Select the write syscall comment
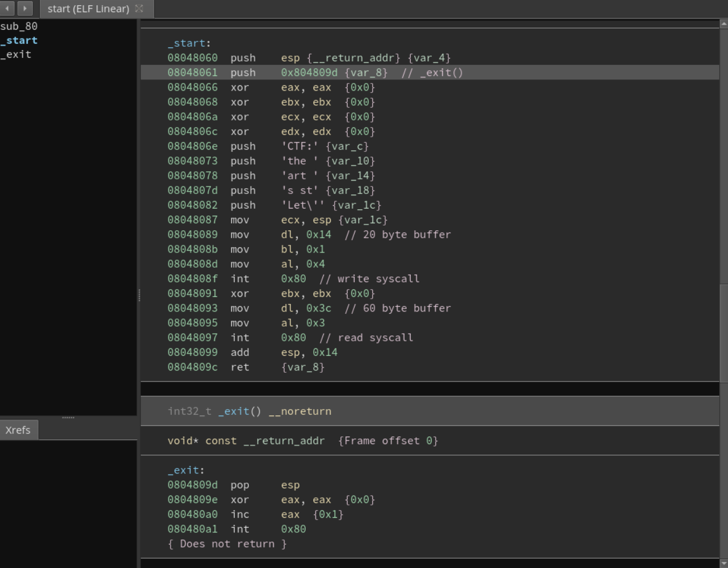This screenshot has width=728, height=568. coord(380,279)
